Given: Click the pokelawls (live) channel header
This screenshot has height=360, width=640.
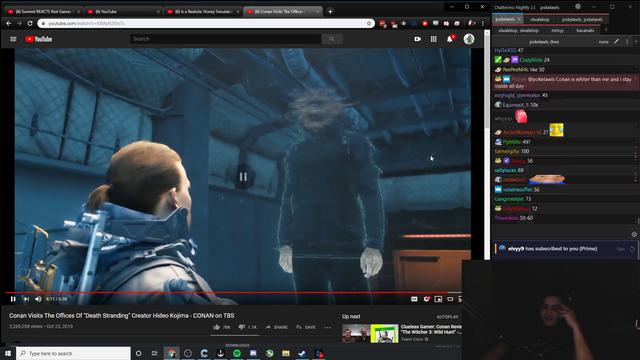Looking at the screenshot, I should click(x=544, y=42).
